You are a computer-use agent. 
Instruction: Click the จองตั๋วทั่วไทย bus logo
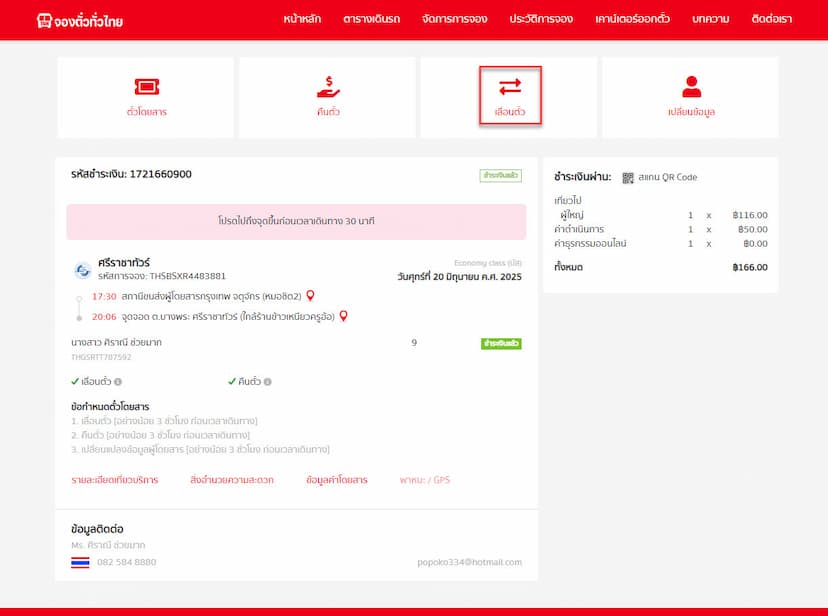point(44,21)
